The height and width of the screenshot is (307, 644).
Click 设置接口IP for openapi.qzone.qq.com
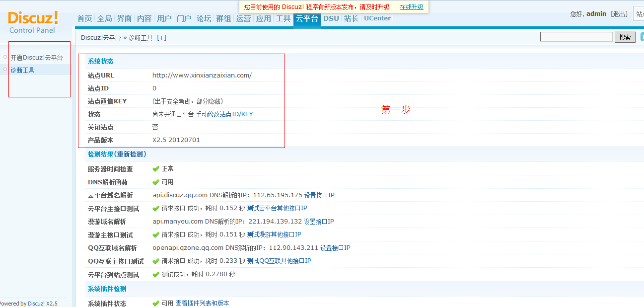(335, 248)
